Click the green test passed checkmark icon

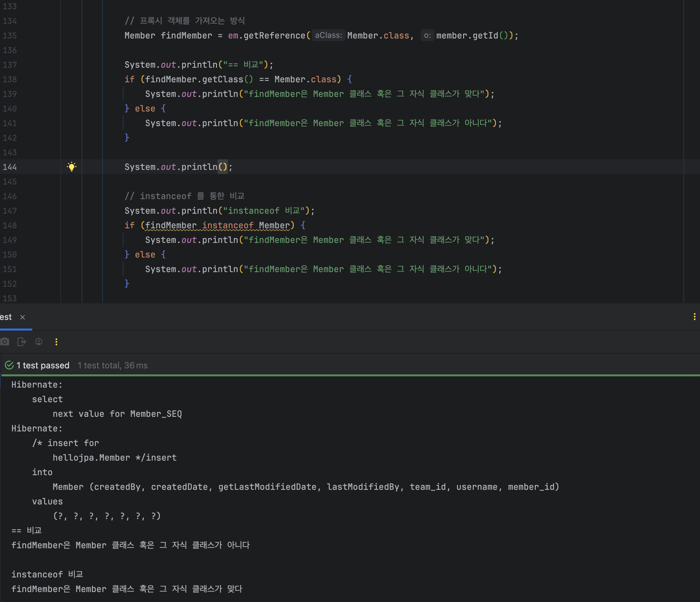tap(10, 365)
